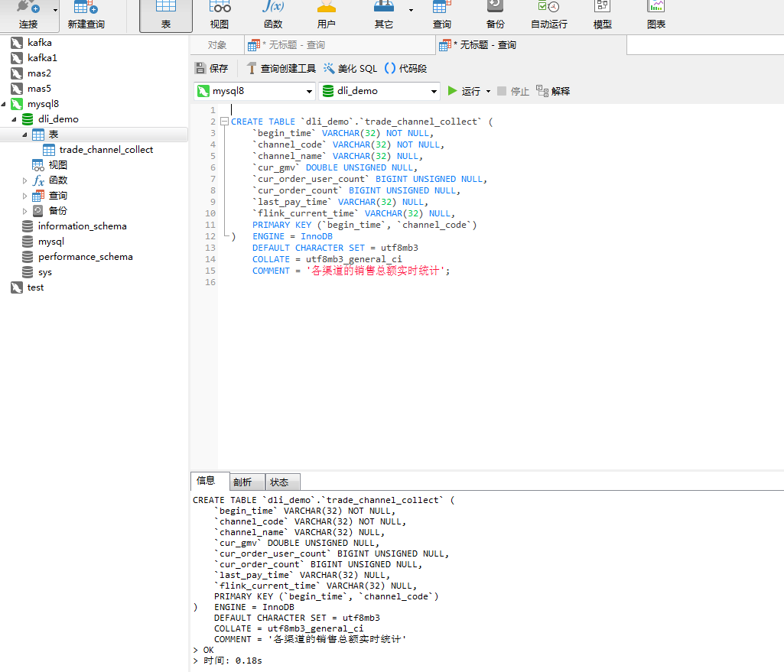This screenshot has height=672, width=784.
Task: Open the 连接 connection toolbar button
Action: (x=28, y=15)
